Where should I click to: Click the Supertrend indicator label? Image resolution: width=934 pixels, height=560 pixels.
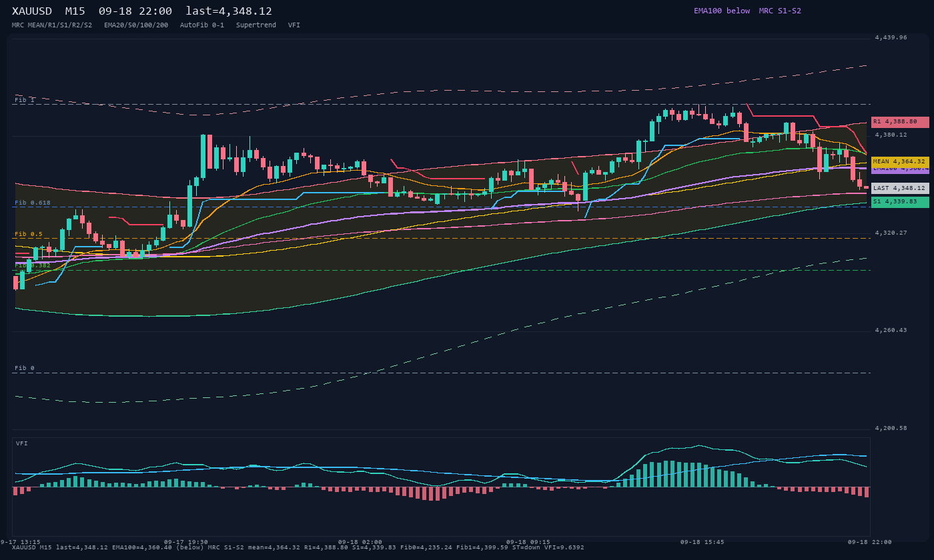(x=256, y=25)
